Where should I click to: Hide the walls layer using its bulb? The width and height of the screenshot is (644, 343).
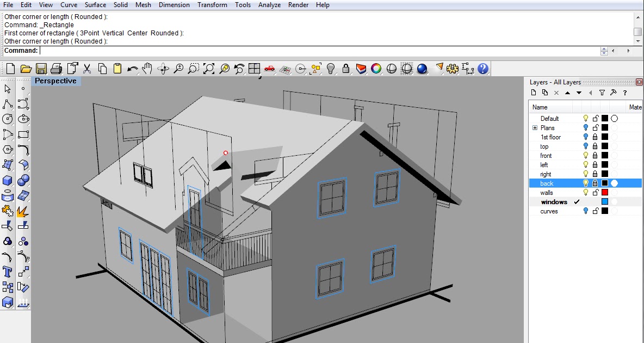[x=586, y=193]
